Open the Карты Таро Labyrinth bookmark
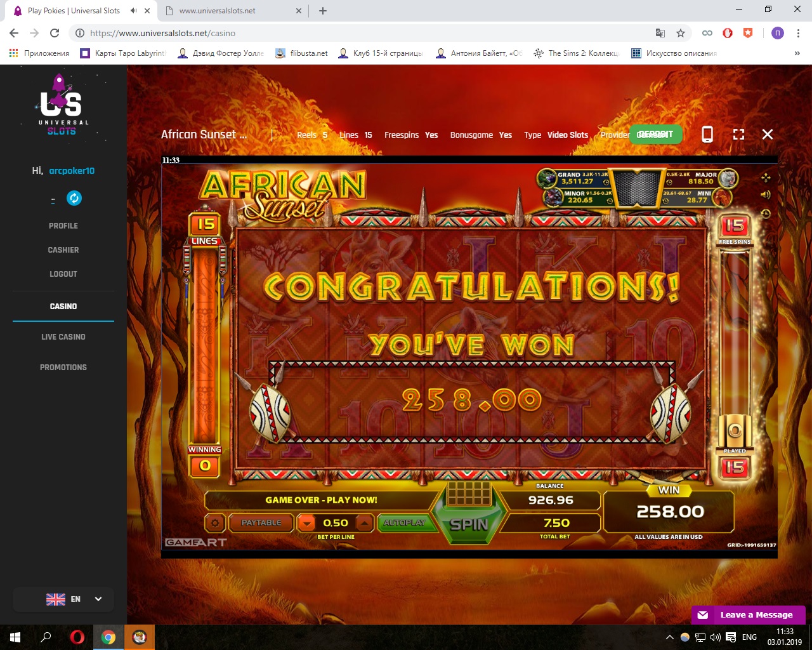Image resolution: width=812 pixels, height=650 pixels. [123, 53]
